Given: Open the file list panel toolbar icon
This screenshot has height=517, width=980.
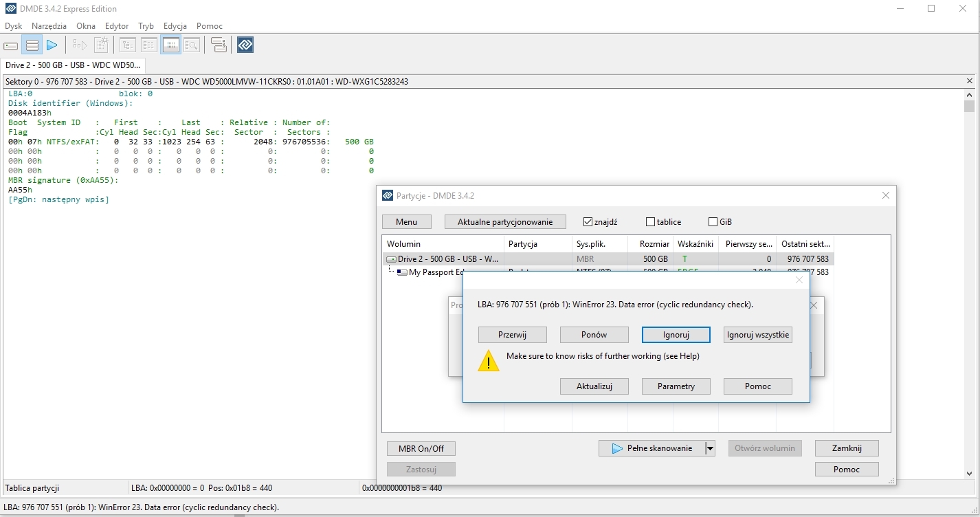Looking at the screenshot, I should point(149,45).
